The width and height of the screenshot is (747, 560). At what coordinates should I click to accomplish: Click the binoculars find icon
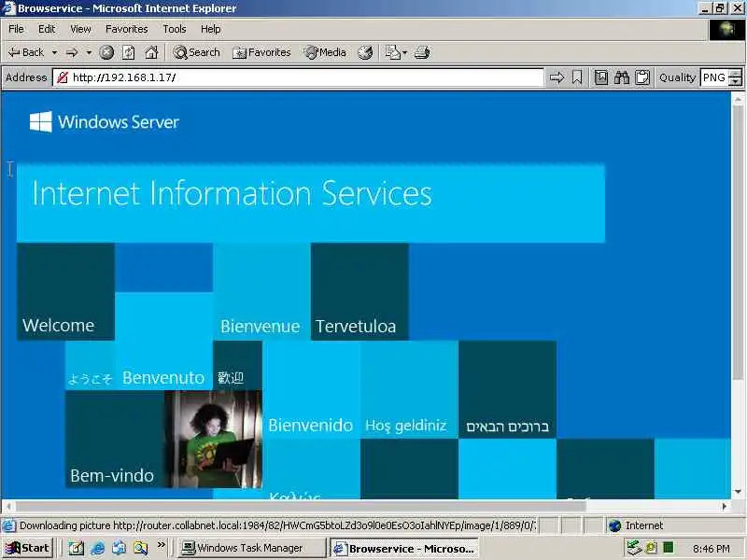pos(622,77)
